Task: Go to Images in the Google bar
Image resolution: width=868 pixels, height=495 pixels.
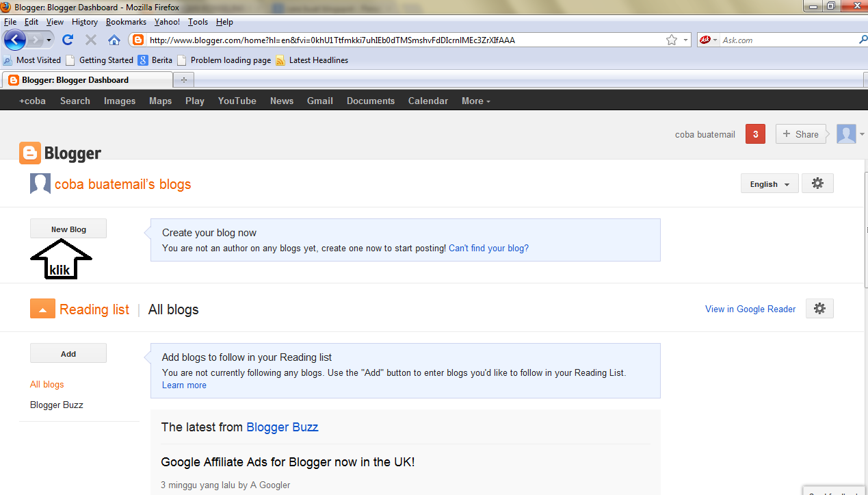Action: pos(120,101)
